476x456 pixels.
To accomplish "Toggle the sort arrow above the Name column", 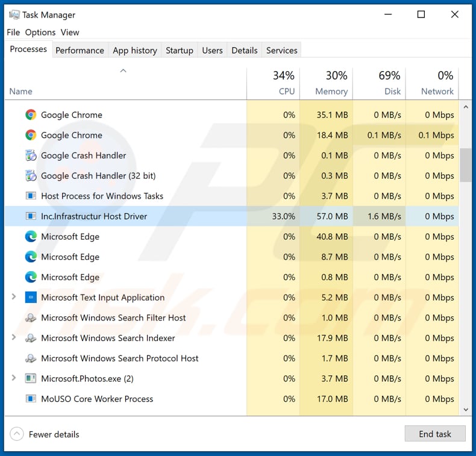I will tap(123, 70).
